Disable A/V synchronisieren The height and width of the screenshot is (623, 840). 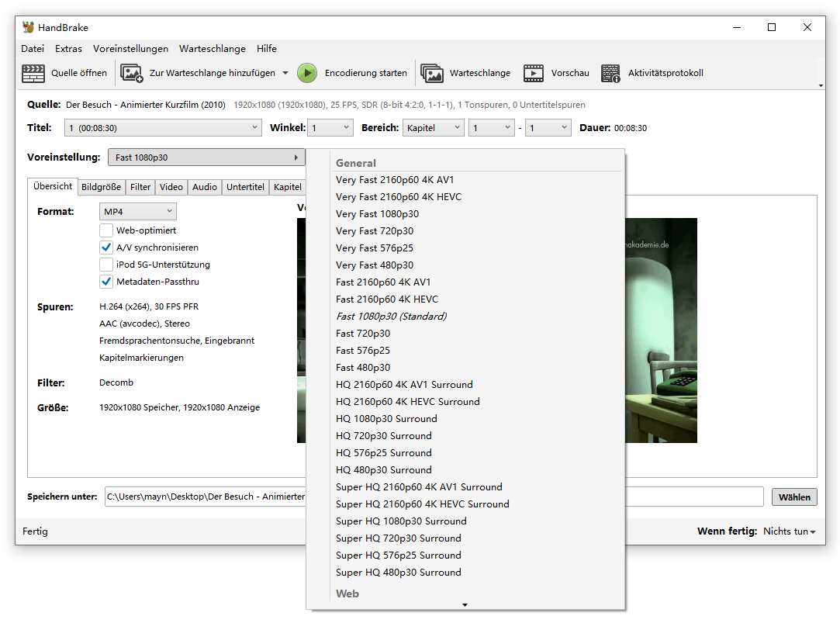[106, 247]
